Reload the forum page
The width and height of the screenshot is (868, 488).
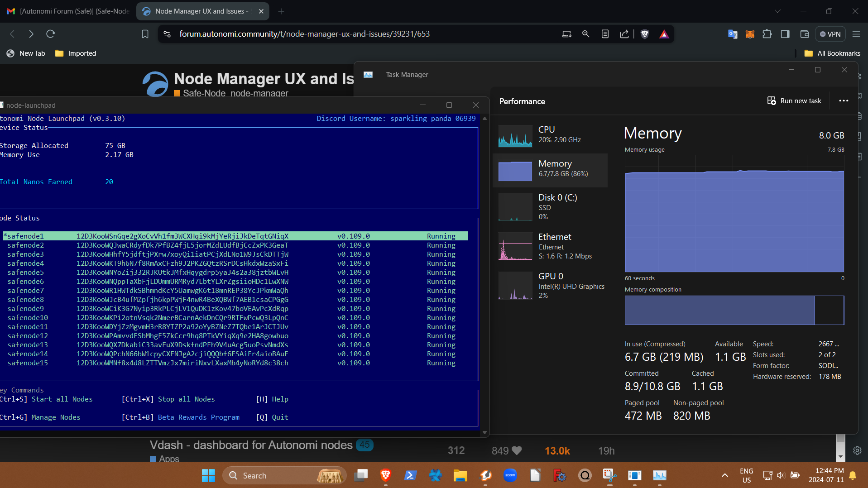pos(51,34)
